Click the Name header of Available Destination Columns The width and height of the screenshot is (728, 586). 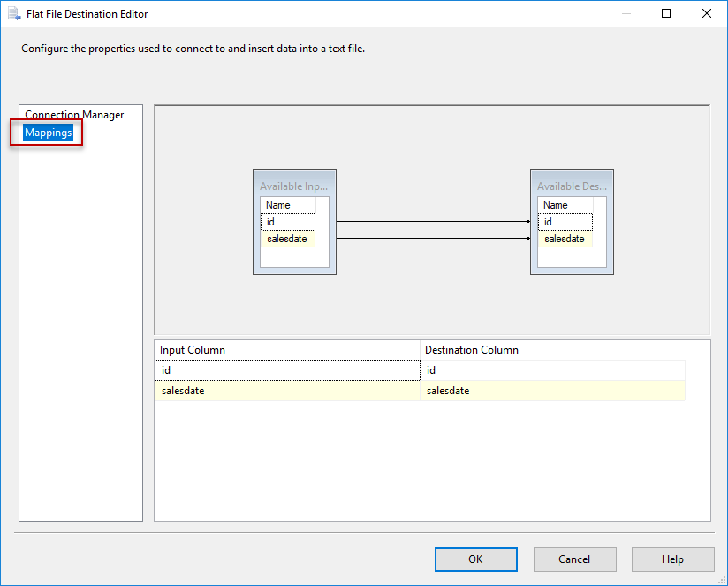coord(555,204)
